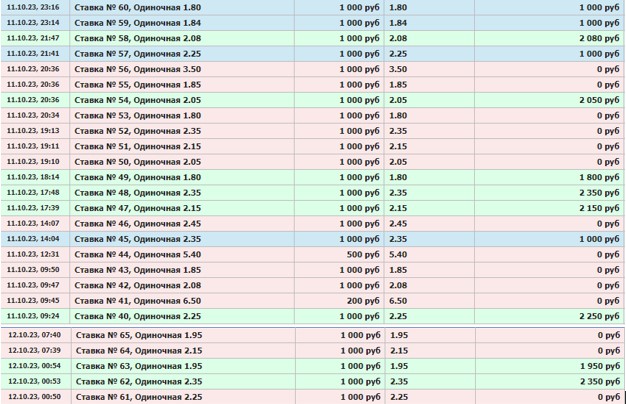Open bet entry Ставка № 60
626x404 pixels.
click(x=138, y=6)
